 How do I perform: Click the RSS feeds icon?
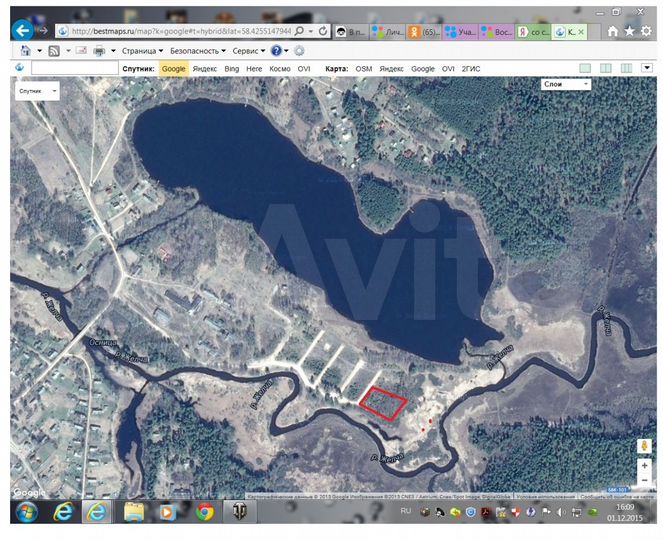tap(54, 51)
